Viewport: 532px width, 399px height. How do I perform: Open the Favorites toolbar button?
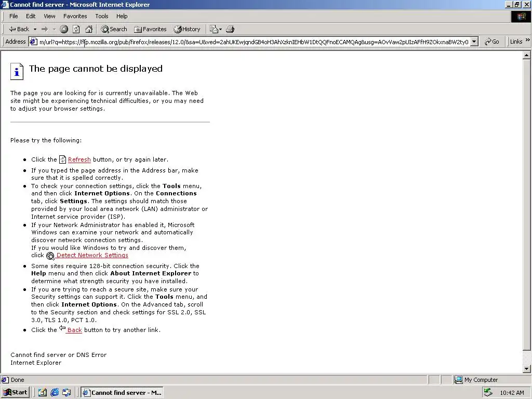pyautogui.click(x=150, y=29)
